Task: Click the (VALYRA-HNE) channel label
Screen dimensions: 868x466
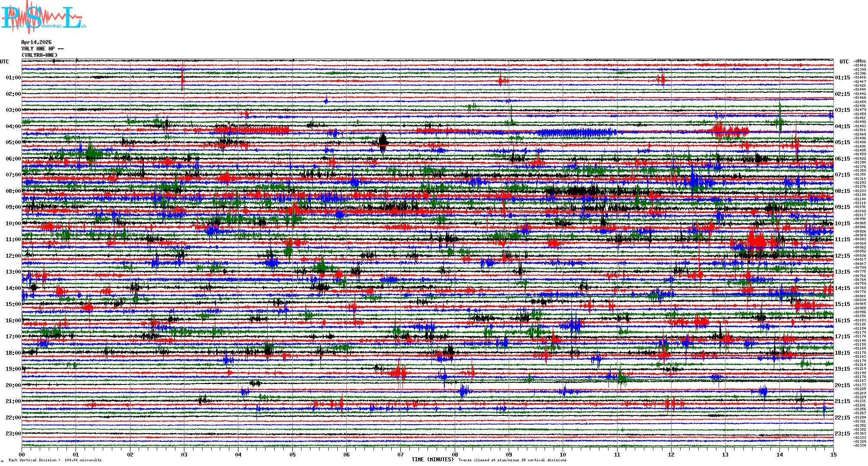Action: [39, 55]
